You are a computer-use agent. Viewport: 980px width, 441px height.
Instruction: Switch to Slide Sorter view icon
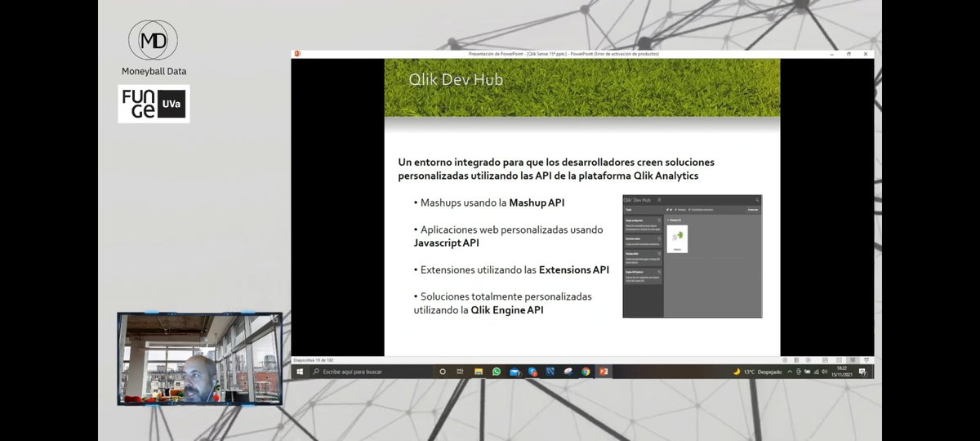[839, 360]
